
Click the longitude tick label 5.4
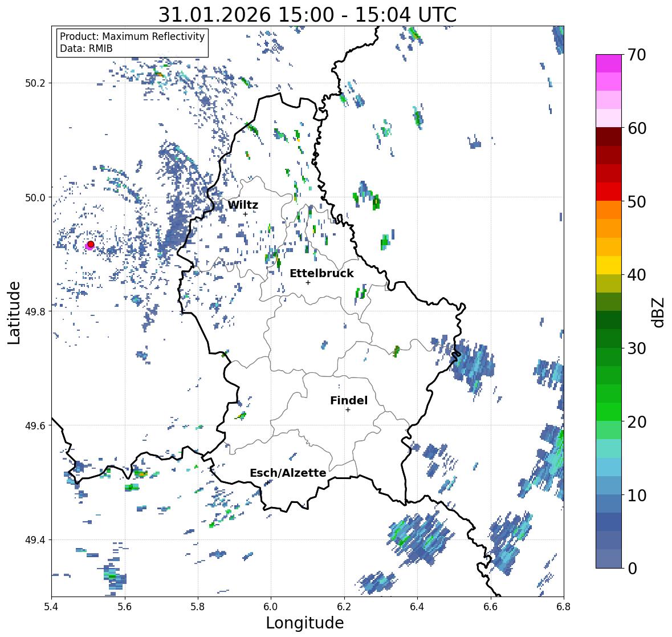[51, 607]
